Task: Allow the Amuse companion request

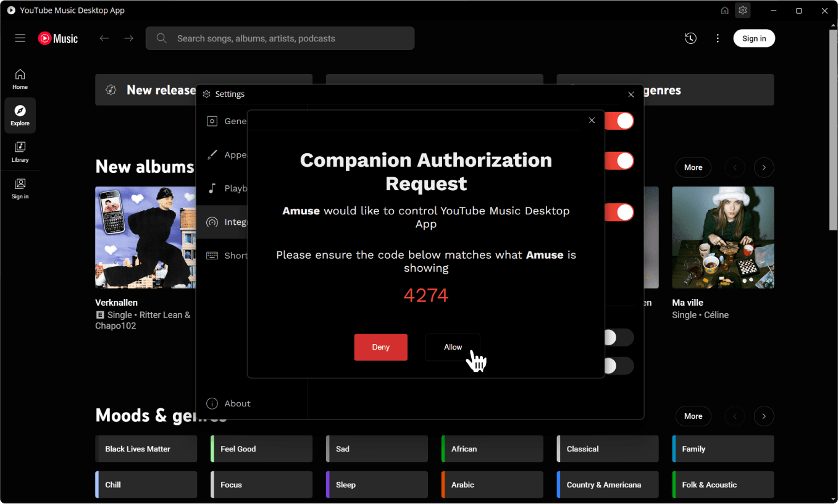Action: (x=453, y=347)
